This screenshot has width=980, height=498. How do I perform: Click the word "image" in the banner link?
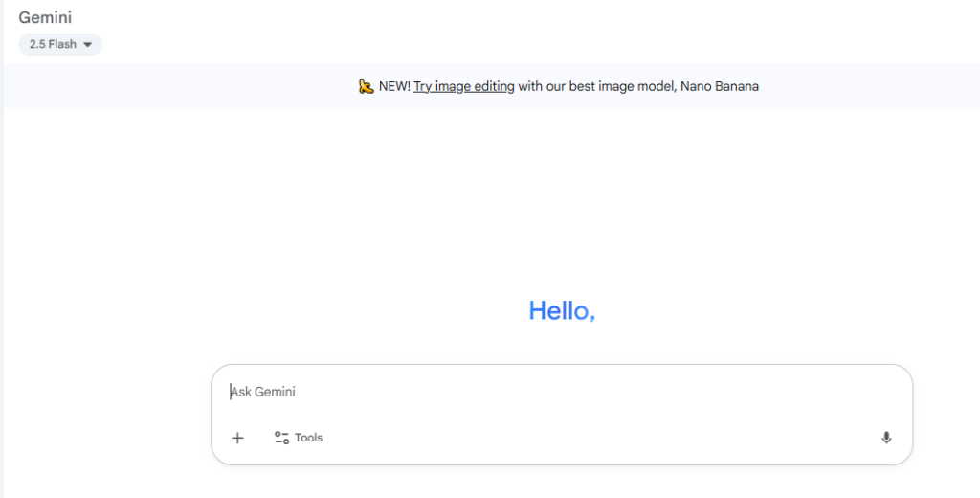point(454,86)
